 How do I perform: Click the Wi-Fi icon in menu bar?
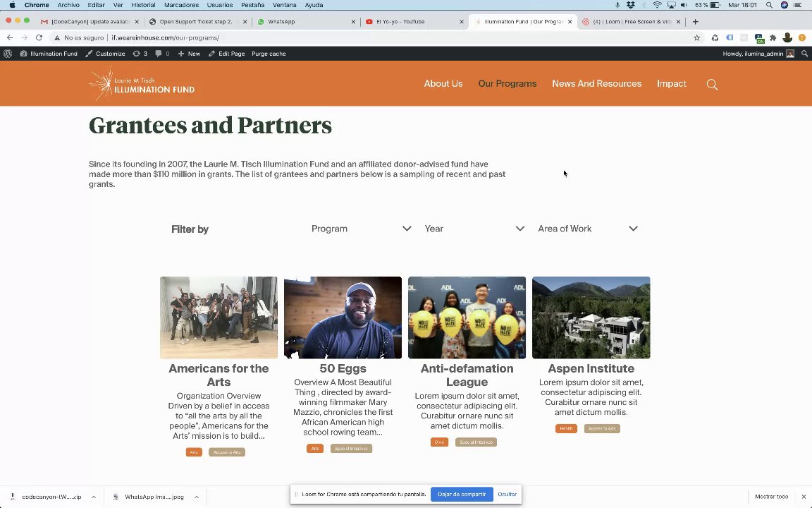[x=657, y=5]
